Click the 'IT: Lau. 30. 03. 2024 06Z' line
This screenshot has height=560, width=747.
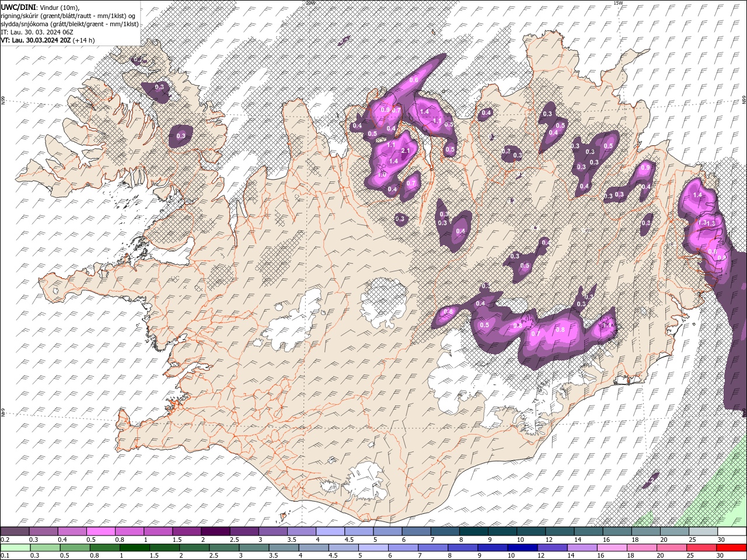tap(37, 32)
